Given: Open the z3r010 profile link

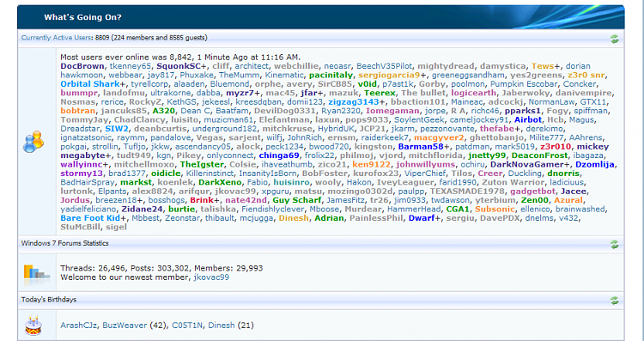Looking at the screenshot, I should pos(556,147).
